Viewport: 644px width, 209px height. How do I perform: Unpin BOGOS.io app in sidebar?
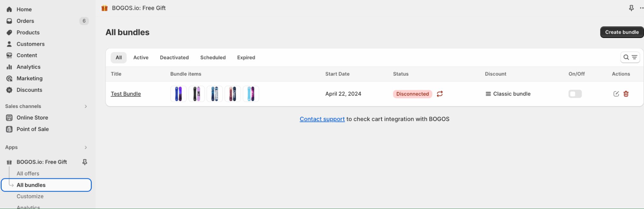tap(85, 162)
